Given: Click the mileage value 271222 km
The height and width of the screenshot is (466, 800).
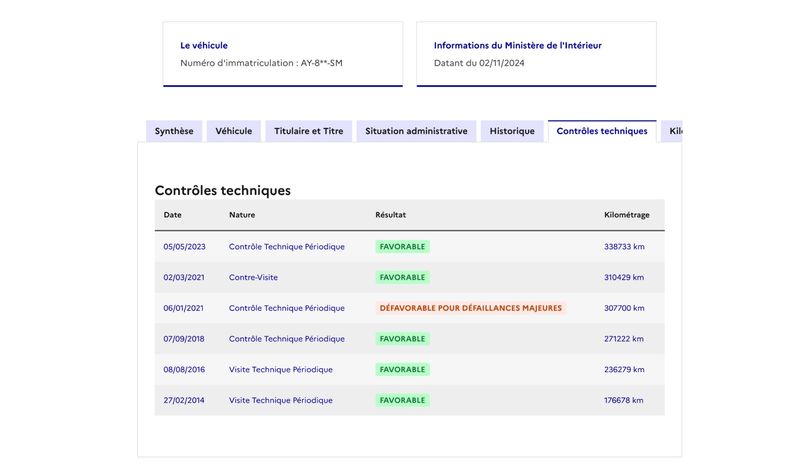Looking at the screenshot, I should coord(623,338).
